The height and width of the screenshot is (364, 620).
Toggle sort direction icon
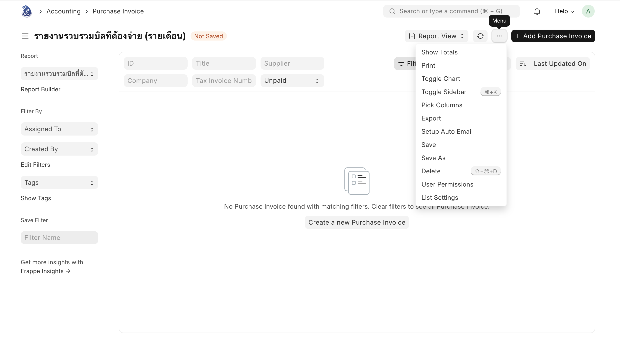(523, 64)
